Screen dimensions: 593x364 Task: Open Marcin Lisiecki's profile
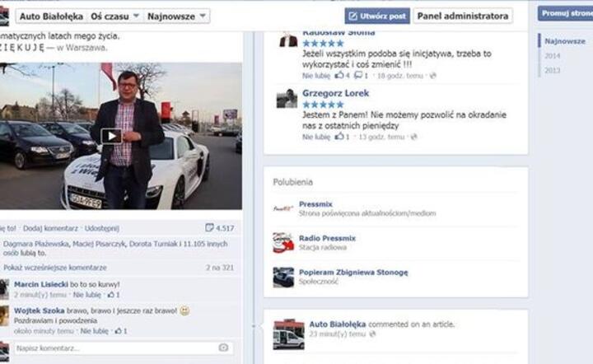coord(41,284)
